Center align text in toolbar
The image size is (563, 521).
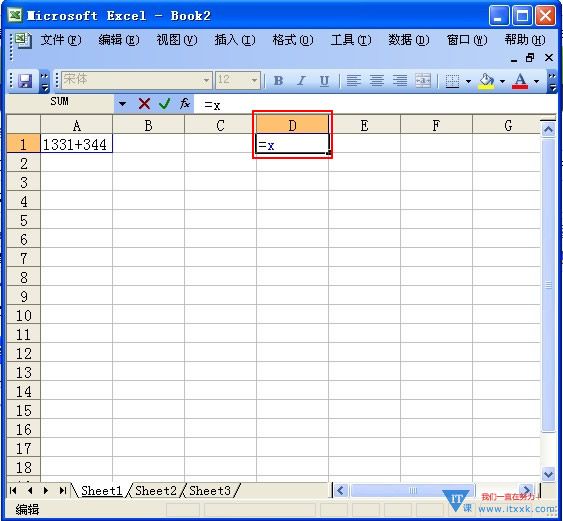377,81
